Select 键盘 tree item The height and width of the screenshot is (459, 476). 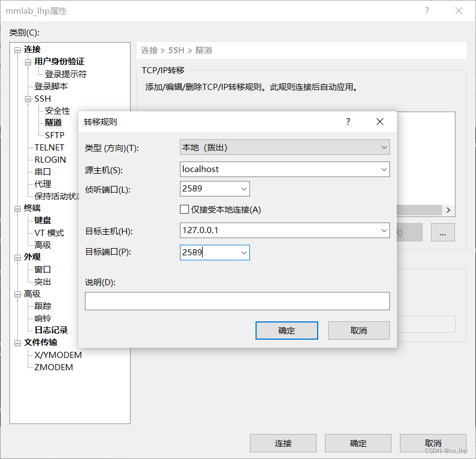pos(43,220)
